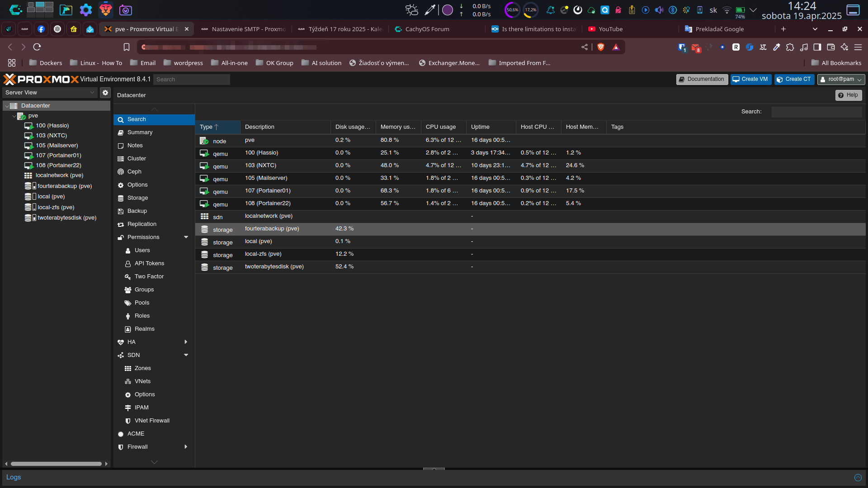Click the API Tokens menu item

click(149, 263)
